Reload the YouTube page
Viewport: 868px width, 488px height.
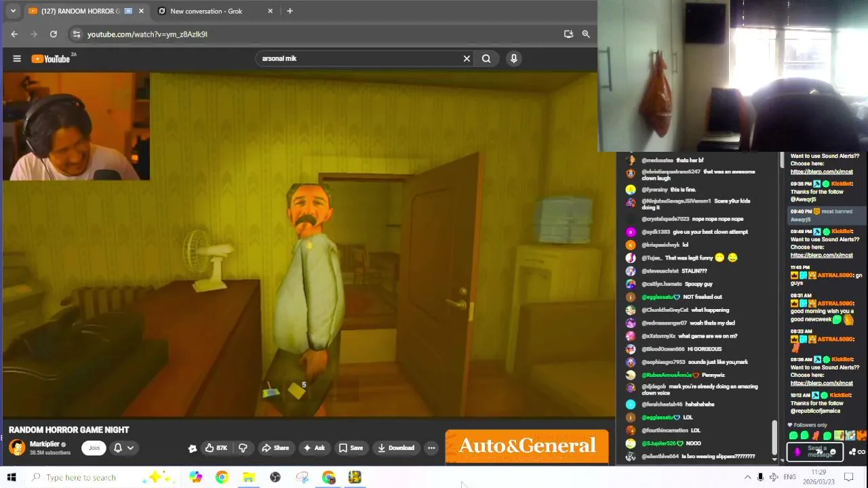pyautogui.click(x=54, y=34)
